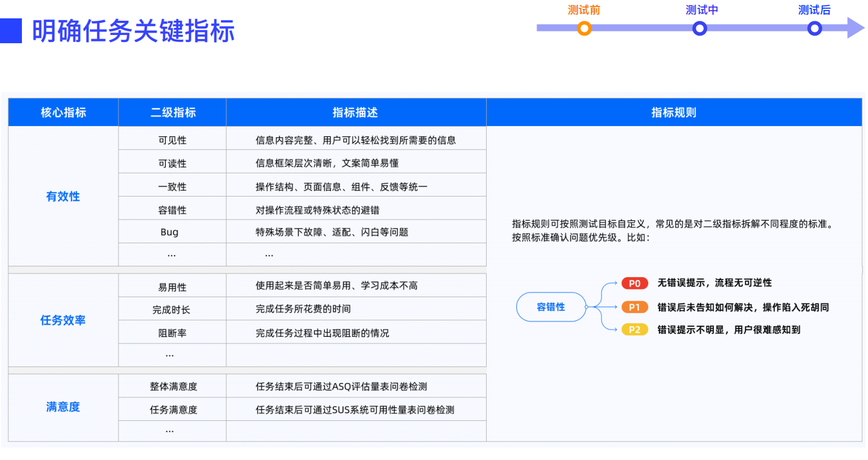Select the P1 priority badge
The image size is (868, 460).
634,307
